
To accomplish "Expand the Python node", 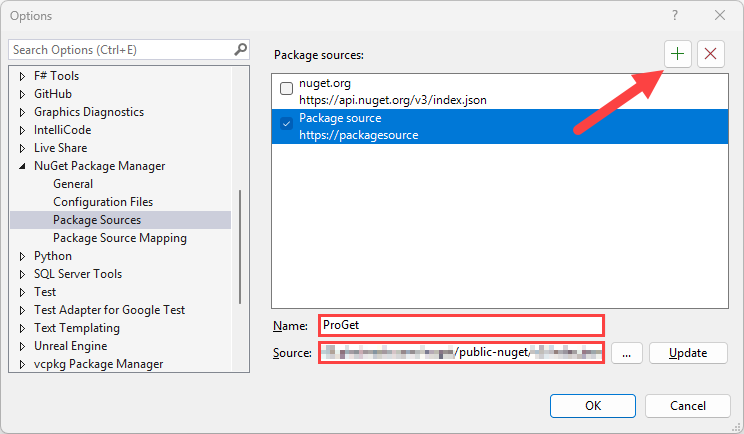I will (22, 256).
